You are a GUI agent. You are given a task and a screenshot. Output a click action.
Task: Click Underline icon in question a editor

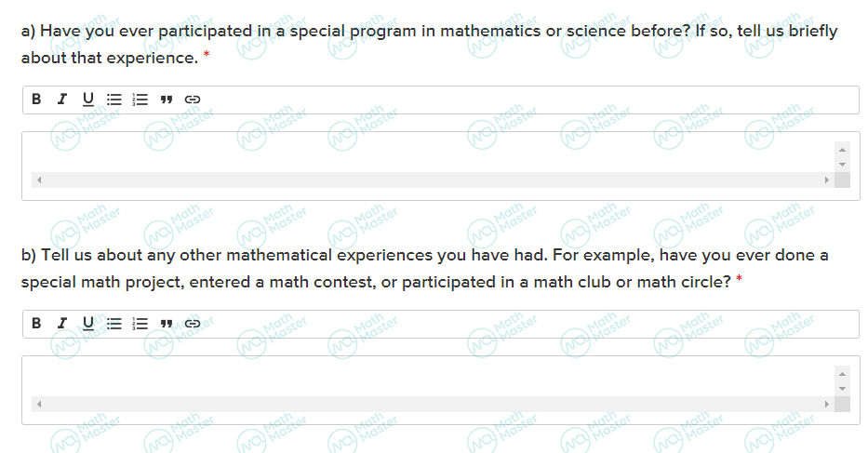pos(88,100)
